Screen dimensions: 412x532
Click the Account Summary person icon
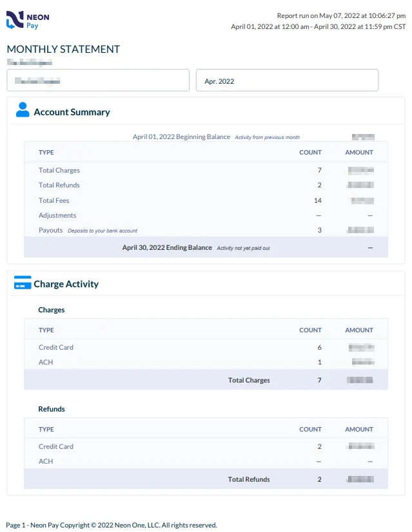[x=23, y=109]
